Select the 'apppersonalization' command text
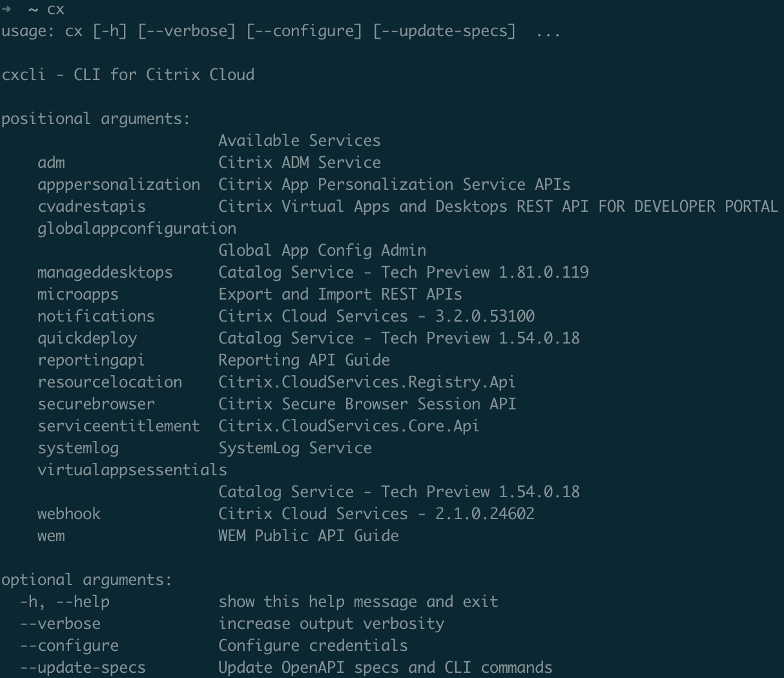Screen dimensions: 784x678 (119, 185)
